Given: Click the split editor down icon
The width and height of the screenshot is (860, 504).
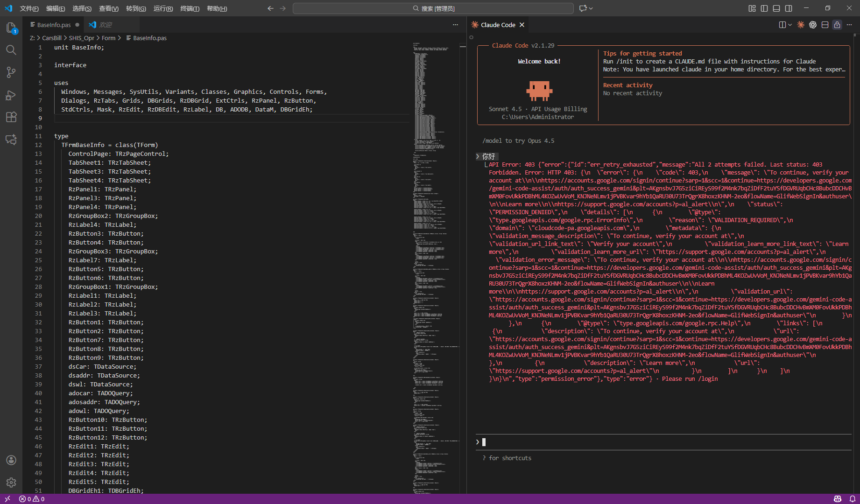Looking at the screenshot, I should 825,25.
